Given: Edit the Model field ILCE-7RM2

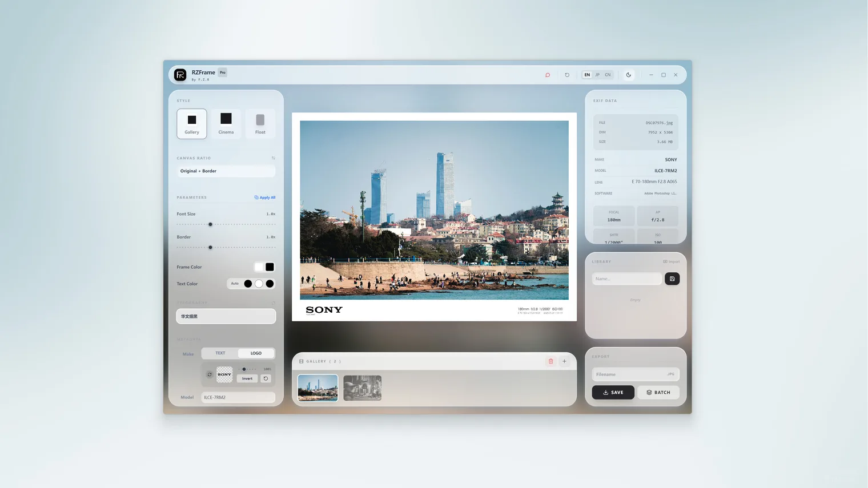Looking at the screenshot, I should tap(238, 397).
